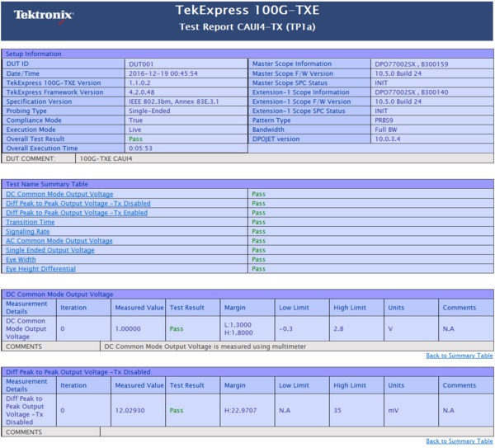Open AC Common Mode Output Voltage link
Screen dimensions: 495x448
(x=59, y=241)
